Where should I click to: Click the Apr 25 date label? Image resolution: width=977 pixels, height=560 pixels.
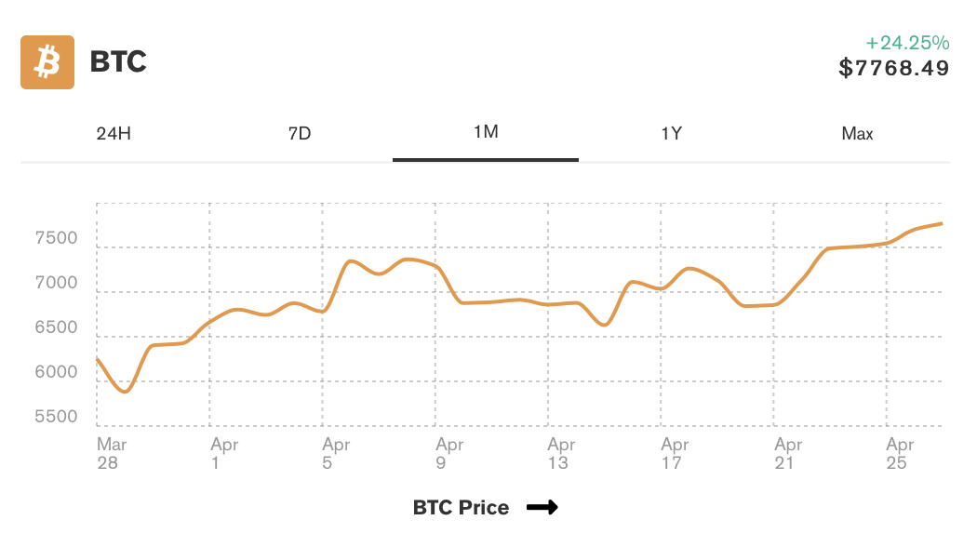[x=900, y=453]
